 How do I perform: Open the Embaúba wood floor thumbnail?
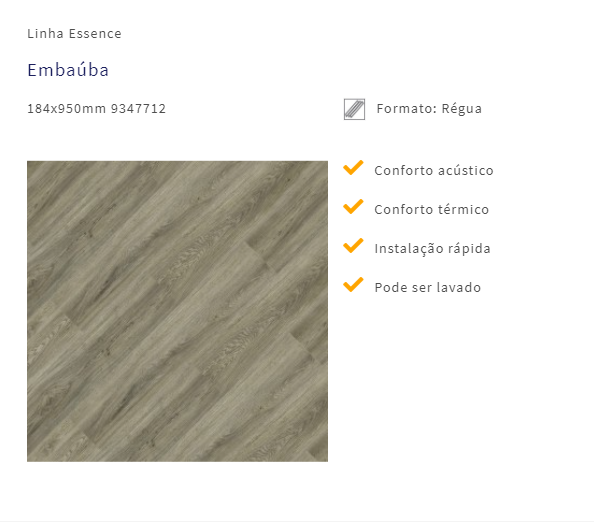(x=177, y=311)
